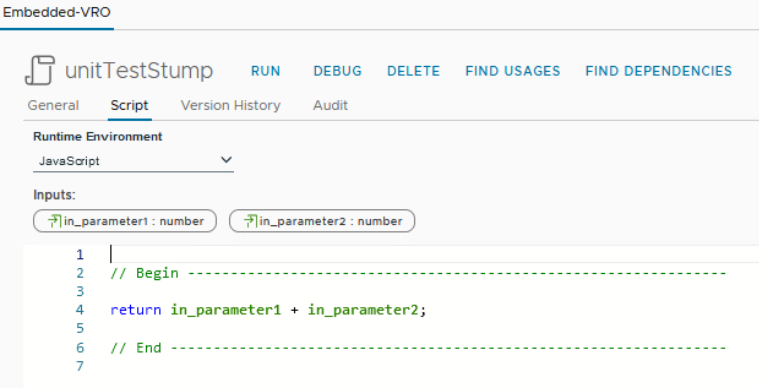Switch to the Embedded-VRO tab
759x388 pixels.
pyautogui.click(x=57, y=13)
